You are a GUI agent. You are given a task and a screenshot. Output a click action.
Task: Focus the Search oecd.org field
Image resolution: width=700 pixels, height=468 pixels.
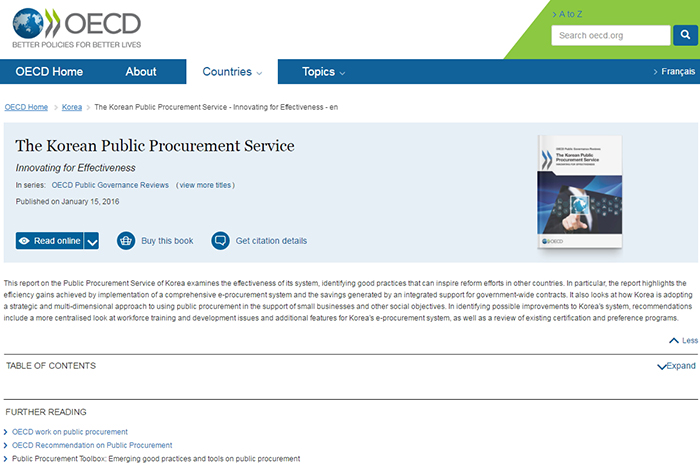click(x=611, y=35)
